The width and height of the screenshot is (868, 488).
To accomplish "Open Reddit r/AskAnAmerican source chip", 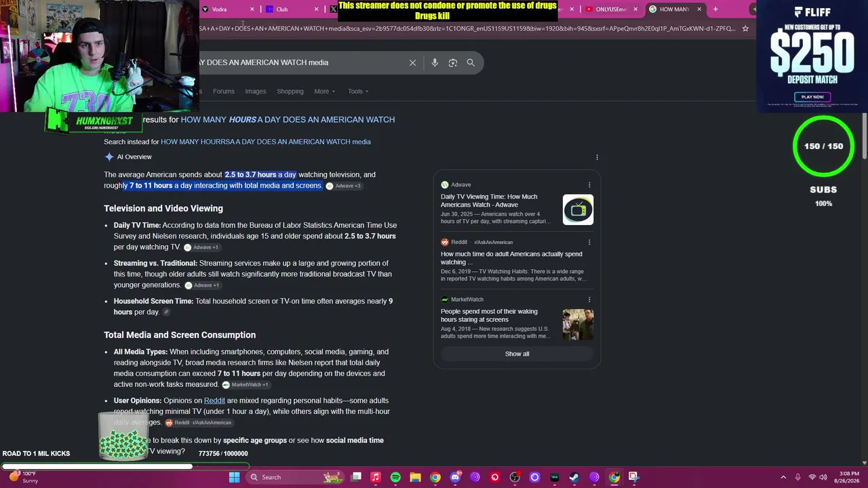I will coord(199,423).
